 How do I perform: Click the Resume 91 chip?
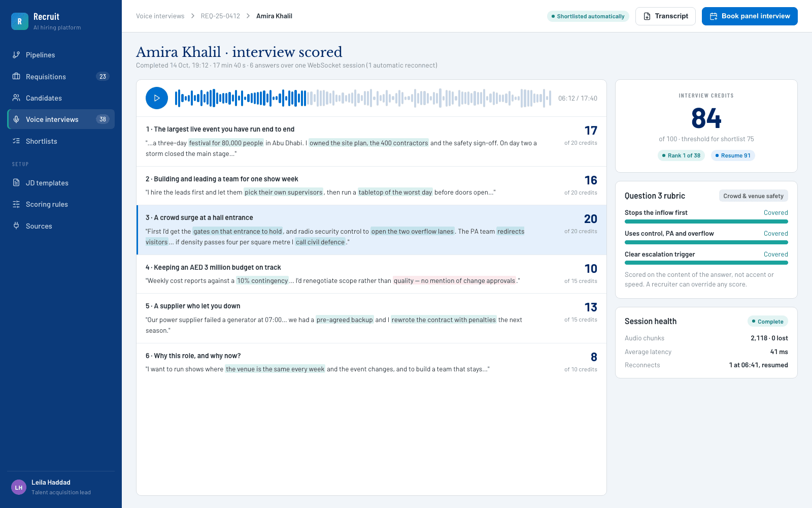click(733, 155)
